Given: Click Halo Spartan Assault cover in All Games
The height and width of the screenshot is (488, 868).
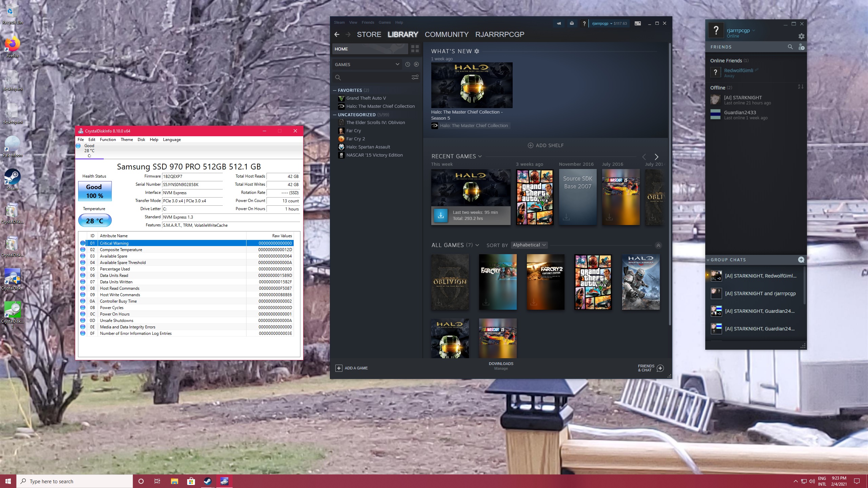Looking at the screenshot, I should pos(641,282).
